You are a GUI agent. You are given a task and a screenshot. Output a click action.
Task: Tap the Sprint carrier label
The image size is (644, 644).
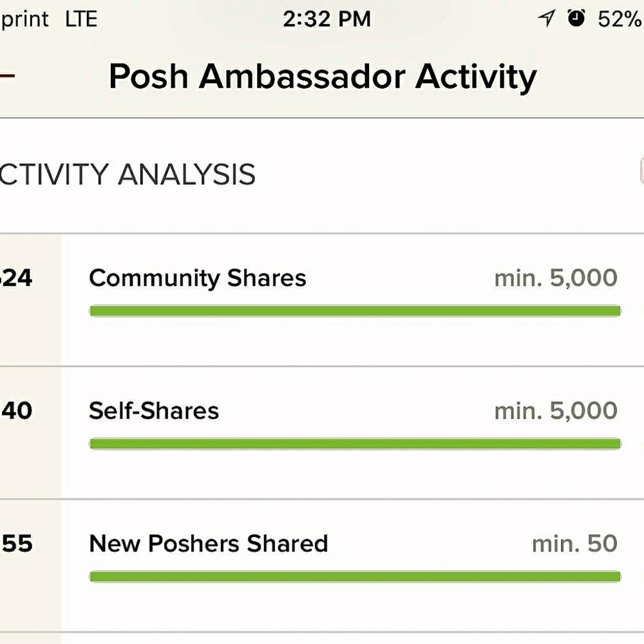pyautogui.click(x=24, y=19)
